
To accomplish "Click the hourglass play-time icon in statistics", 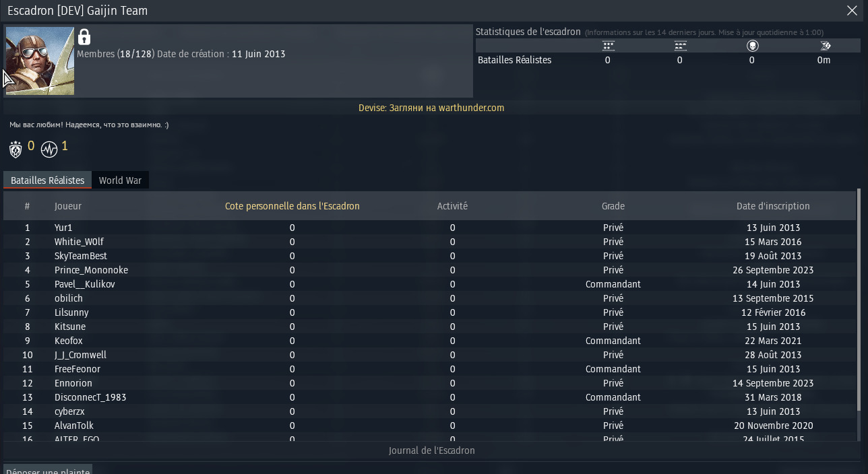I will coord(826,46).
